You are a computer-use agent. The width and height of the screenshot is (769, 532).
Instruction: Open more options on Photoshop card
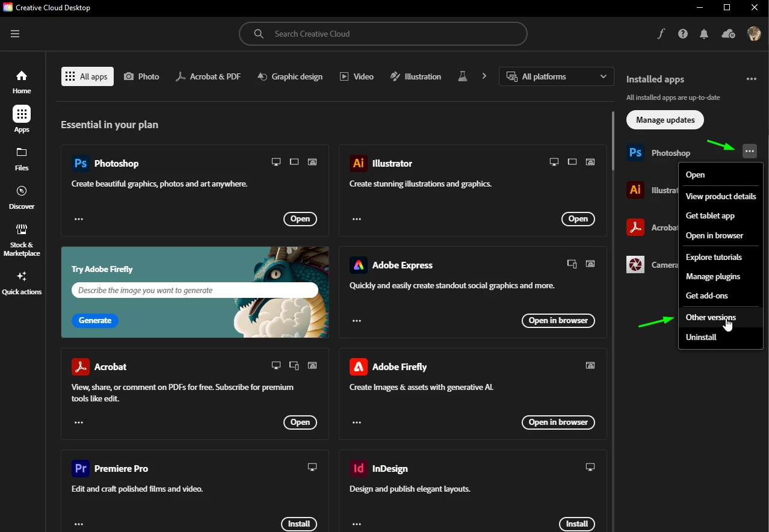(x=79, y=219)
